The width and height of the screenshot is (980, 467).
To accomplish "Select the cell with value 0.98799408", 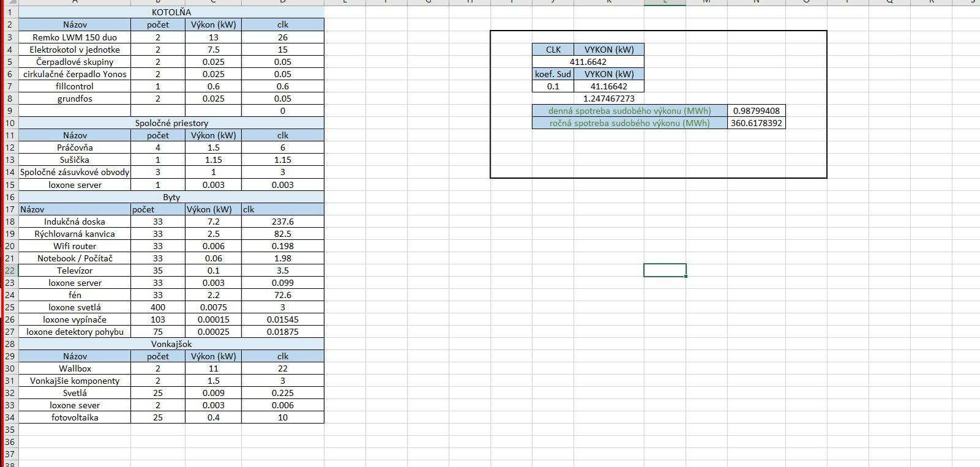I will (756, 111).
